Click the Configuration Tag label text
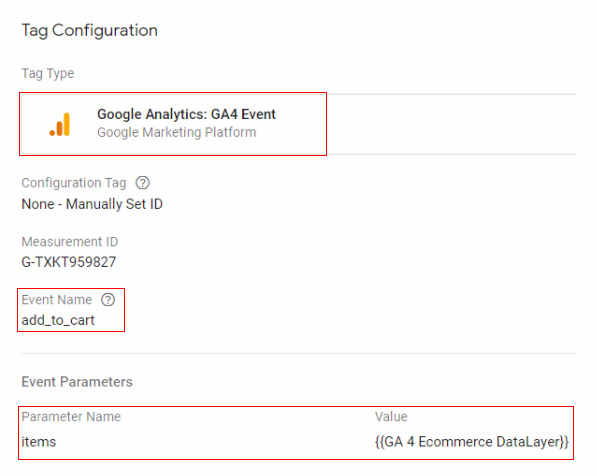 point(74,183)
